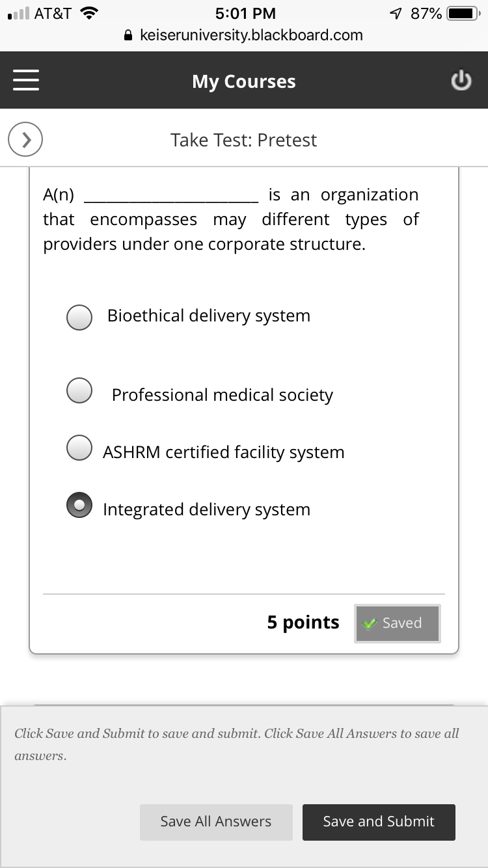The image size is (488, 868).
Task: Open the hamburger navigation menu
Action: 26,81
